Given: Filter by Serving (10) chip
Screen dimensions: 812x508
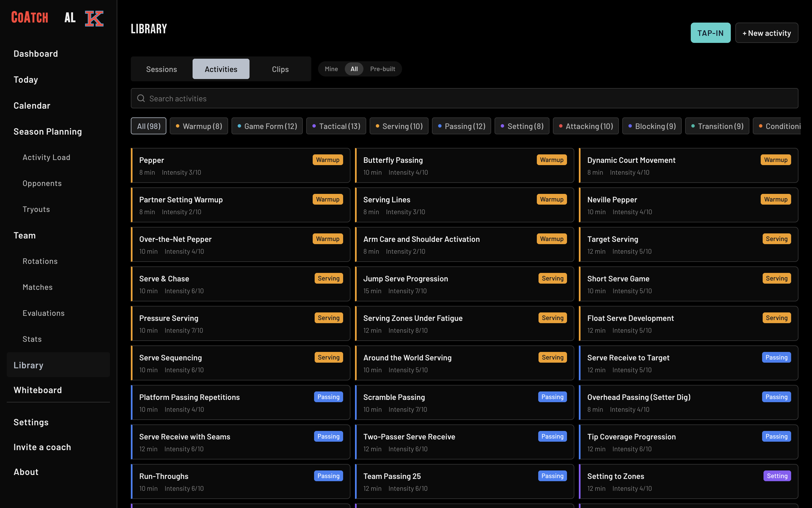Looking at the screenshot, I should click(x=399, y=126).
